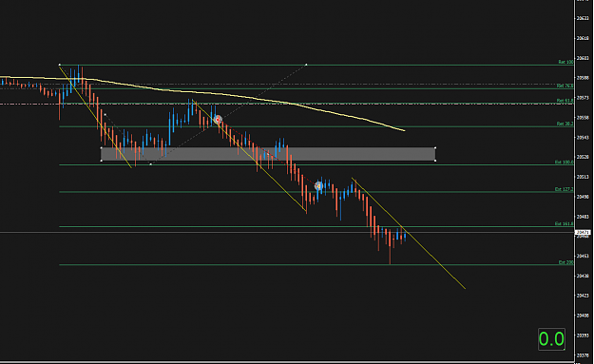Screen dimensions: 594x364
Task: Click the lower circular trade marker near Ext 127.2
Action: coord(318,186)
